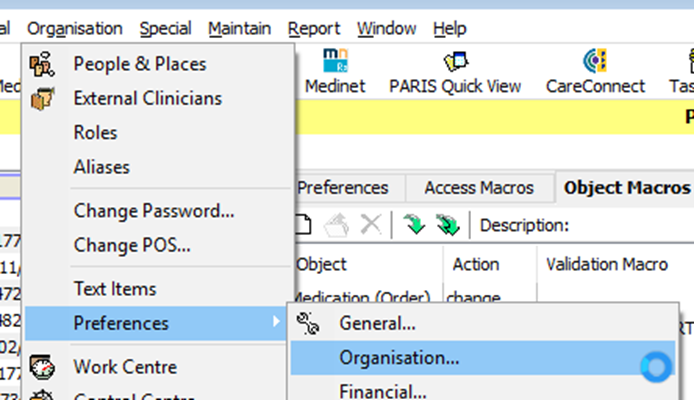Click the People & Places icon

click(x=42, y=64)
